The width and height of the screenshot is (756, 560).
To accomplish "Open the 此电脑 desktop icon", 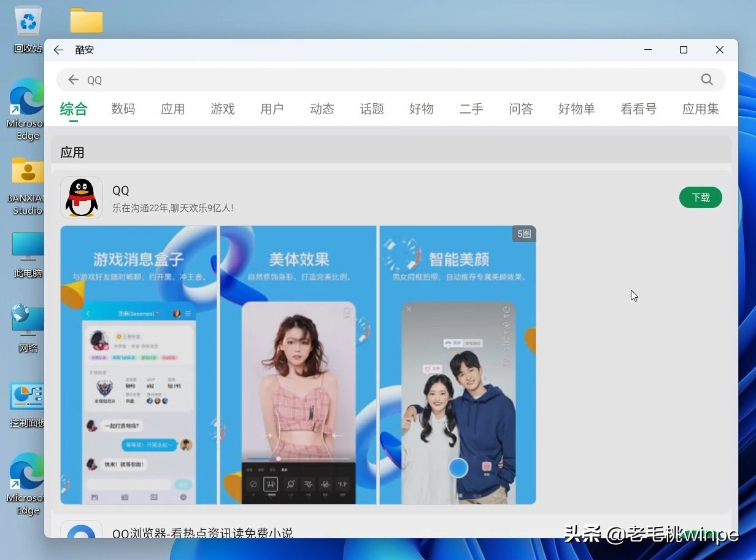I will tap(28, 255).
